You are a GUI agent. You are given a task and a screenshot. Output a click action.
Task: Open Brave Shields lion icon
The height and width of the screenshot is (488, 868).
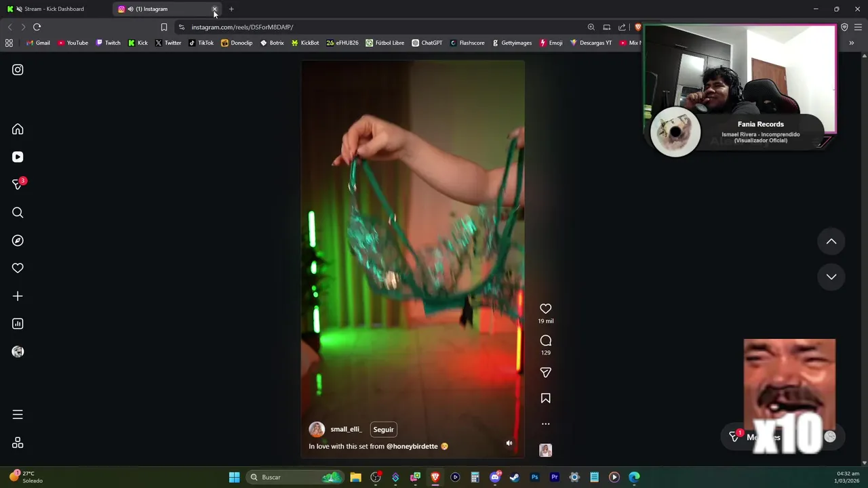coord(637,27)
